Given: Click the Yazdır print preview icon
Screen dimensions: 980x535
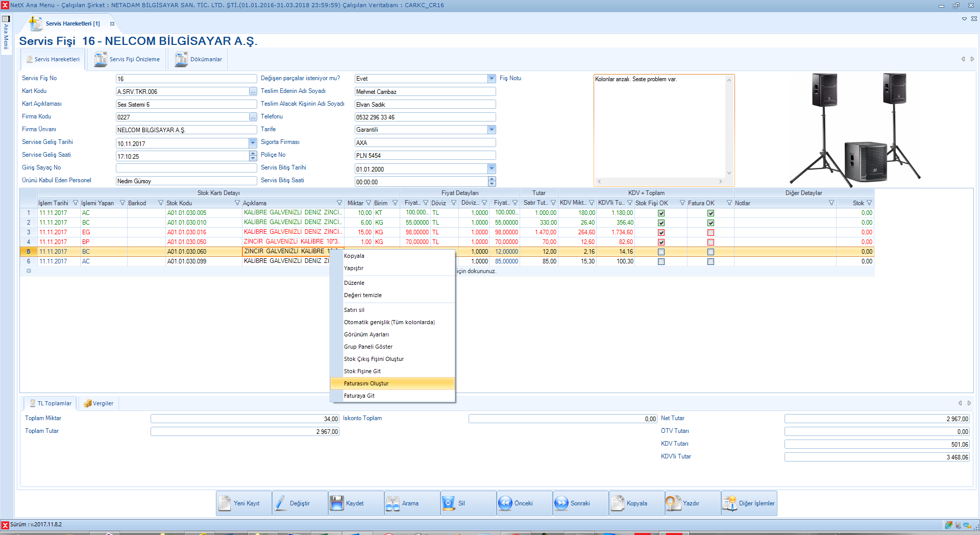Looking at the screenshot, I should pos(673,503).
